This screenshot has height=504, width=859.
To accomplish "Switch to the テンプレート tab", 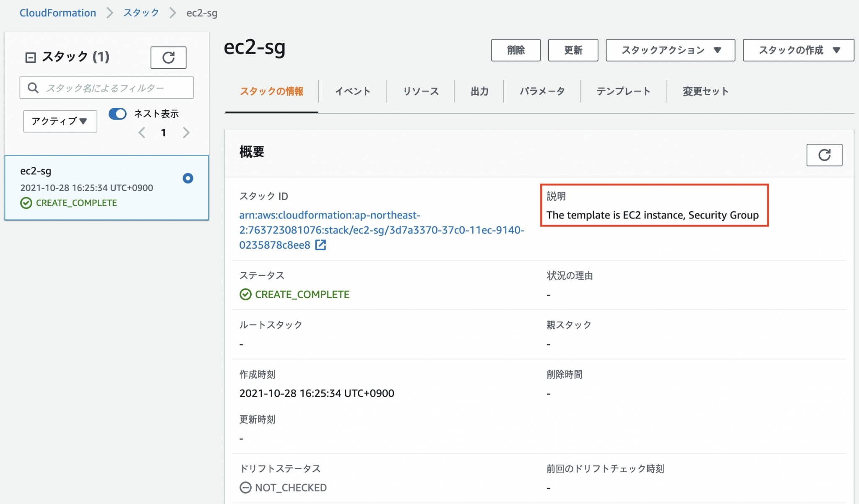I will pos(623,91).
